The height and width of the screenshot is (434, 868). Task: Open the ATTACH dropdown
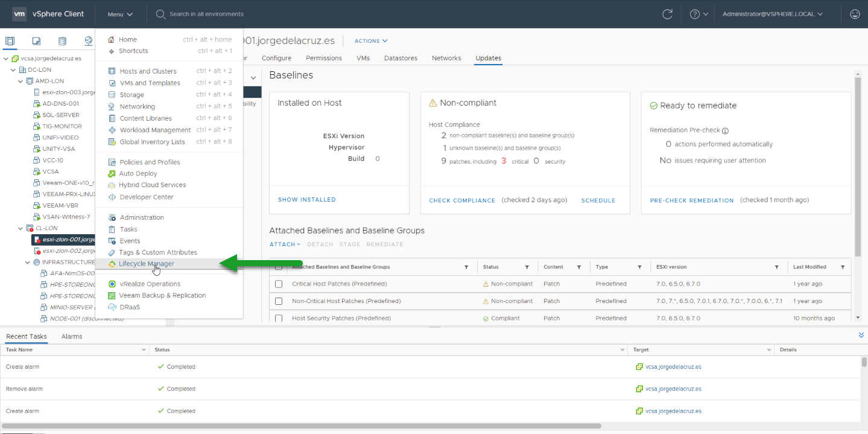tap(285, 244)
